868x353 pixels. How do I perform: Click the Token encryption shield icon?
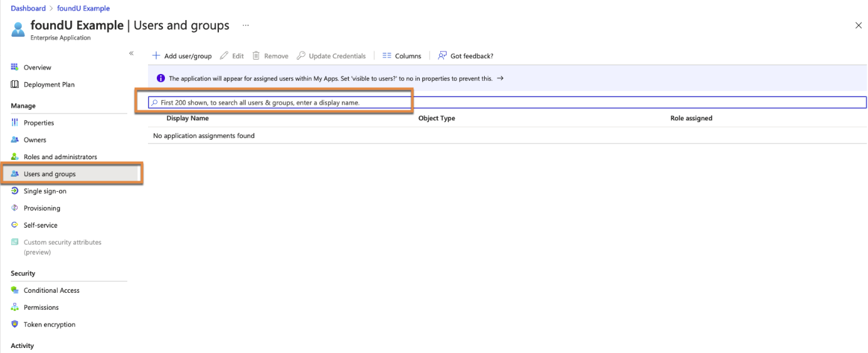pyautogui.click(x=14, y=325)
